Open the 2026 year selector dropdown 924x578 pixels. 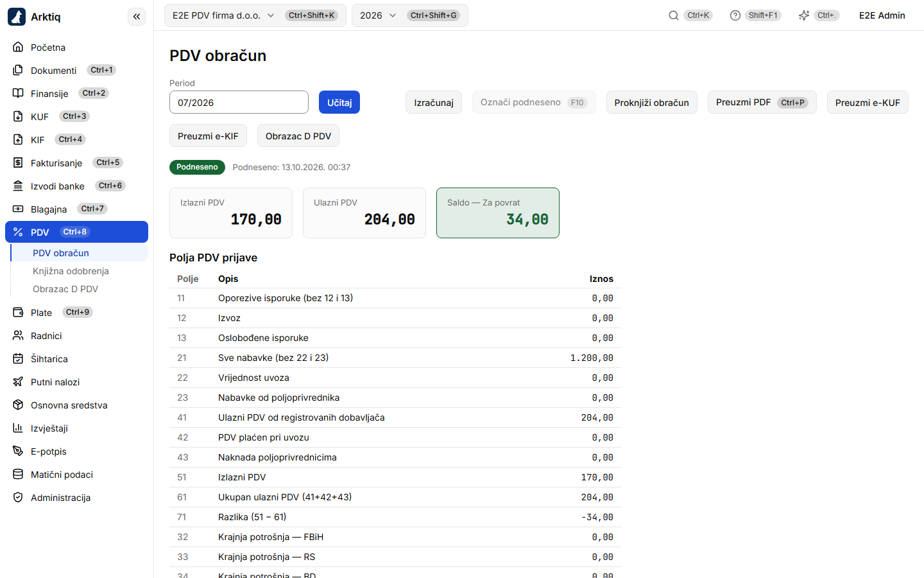pos(409,15)
